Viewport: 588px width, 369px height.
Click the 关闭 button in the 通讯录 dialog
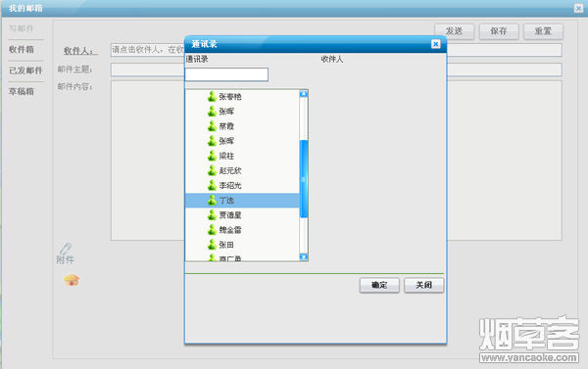(423, 285)
